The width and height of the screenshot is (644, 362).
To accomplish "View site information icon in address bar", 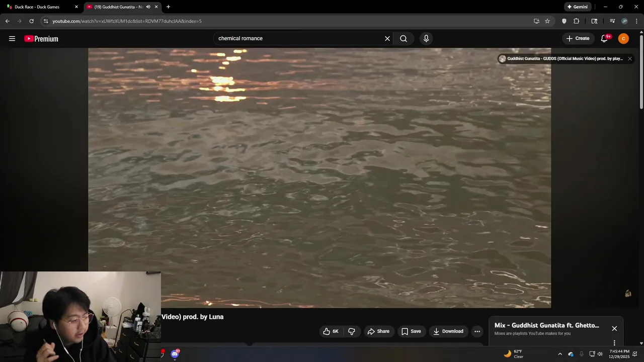I will tap(46, 21).
